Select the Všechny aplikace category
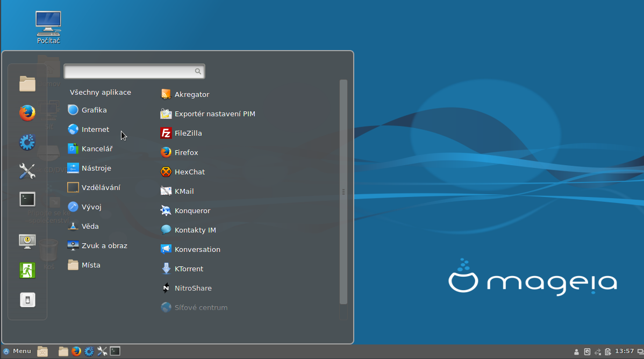The image size is (644, 359). tap(100, 92)
